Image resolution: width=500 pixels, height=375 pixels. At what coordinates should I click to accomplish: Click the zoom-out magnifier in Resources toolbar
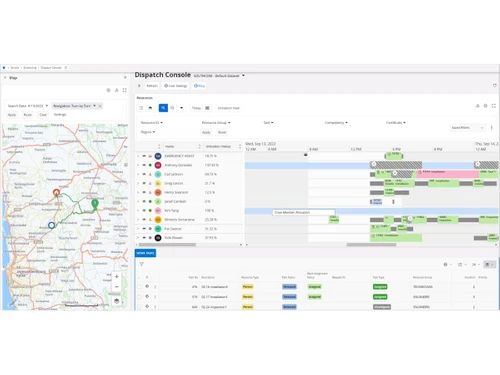point(172,108)
